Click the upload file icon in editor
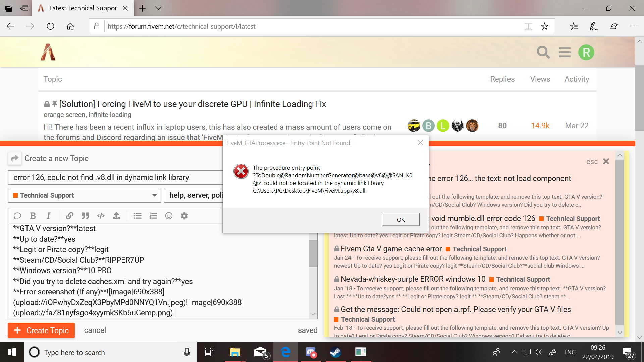This screenshot has width=644, height=362. tap(116, 216)
